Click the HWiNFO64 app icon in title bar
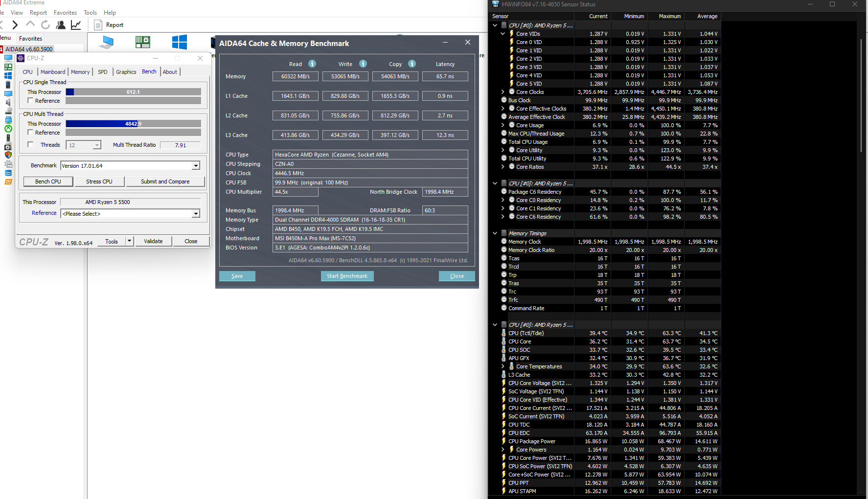 click(496, 4)
